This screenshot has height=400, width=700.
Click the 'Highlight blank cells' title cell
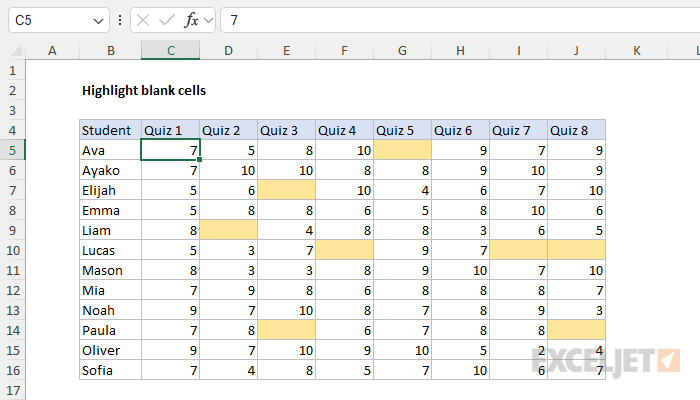click(144, 91)
